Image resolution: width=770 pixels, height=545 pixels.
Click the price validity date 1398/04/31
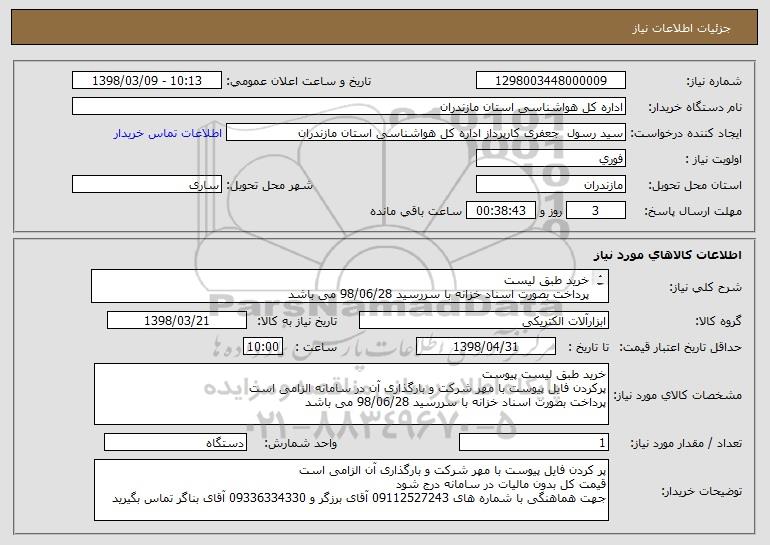[486, 346]
